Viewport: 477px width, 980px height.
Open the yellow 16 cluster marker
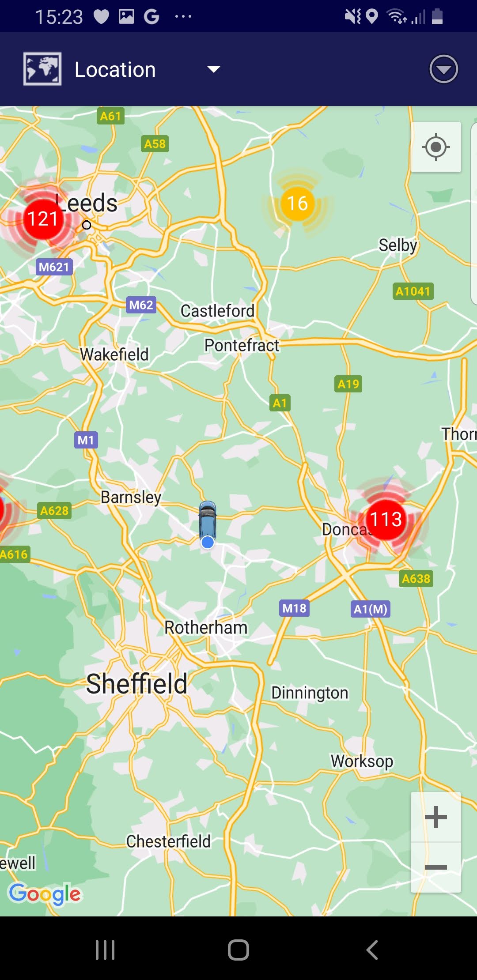coord(297,204)
